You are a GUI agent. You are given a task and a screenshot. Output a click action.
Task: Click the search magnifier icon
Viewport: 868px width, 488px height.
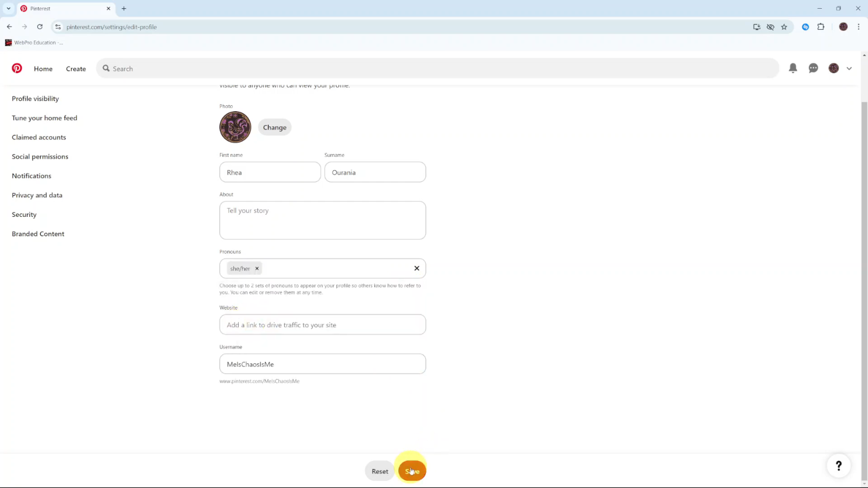coord(106,68)
